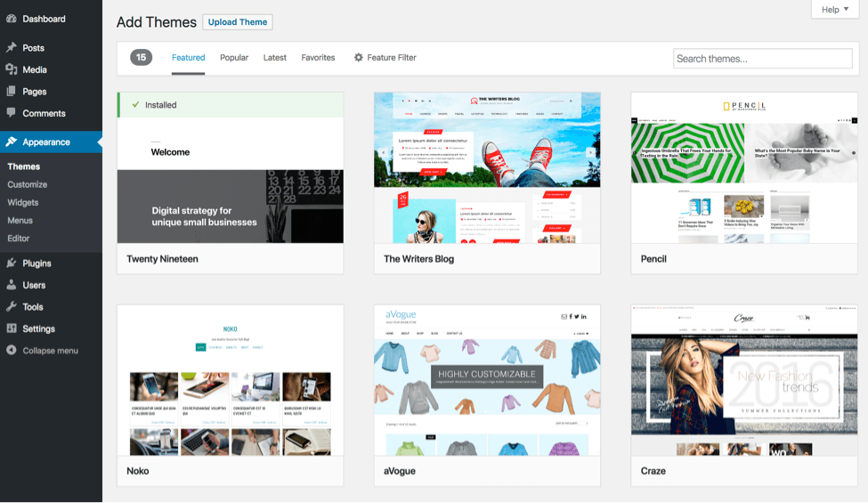Click the Posts pushpin icon
868x503 pixels.
click(11, 47)
